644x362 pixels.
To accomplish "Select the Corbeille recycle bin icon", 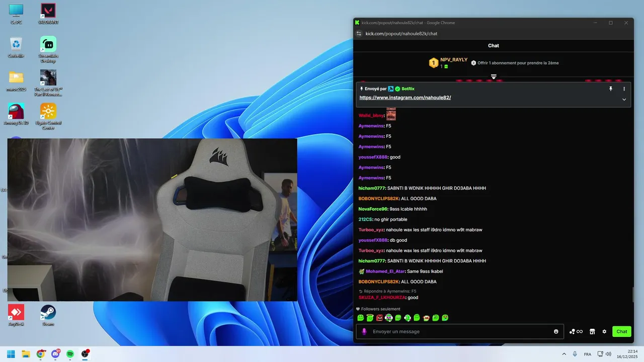I will 16,47.
